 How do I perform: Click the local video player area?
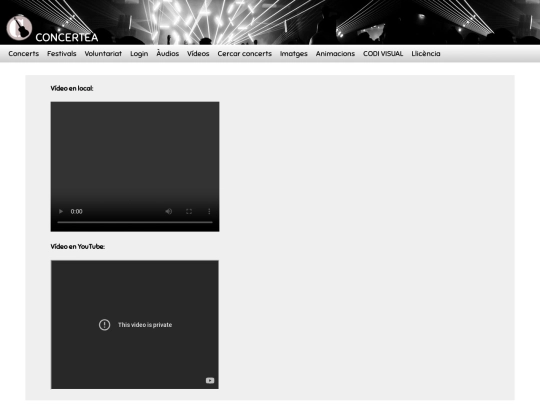click(135, 167)
